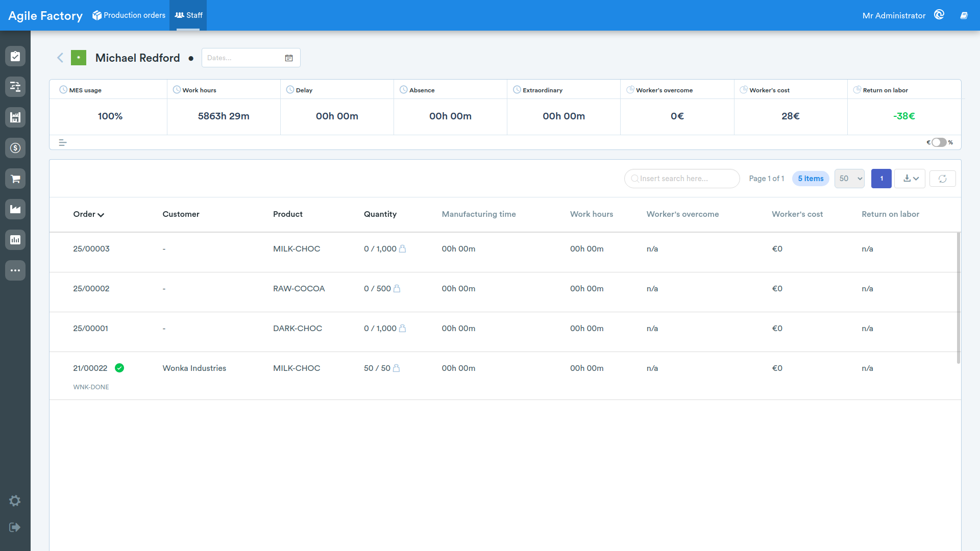The height and width of the screenshot is (551, 980).
Task: Click the Return on labor -38€ value
Action: [x=903, y=116]
